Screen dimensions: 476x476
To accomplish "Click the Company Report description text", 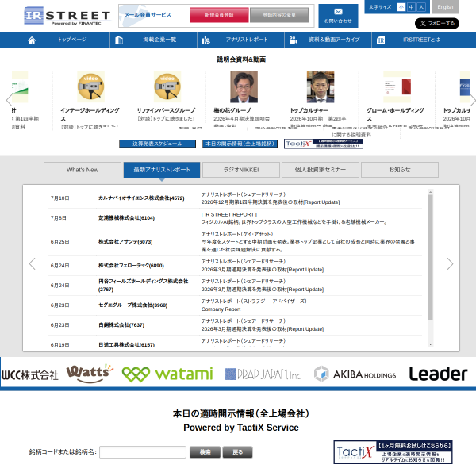I will click(221, 309).
